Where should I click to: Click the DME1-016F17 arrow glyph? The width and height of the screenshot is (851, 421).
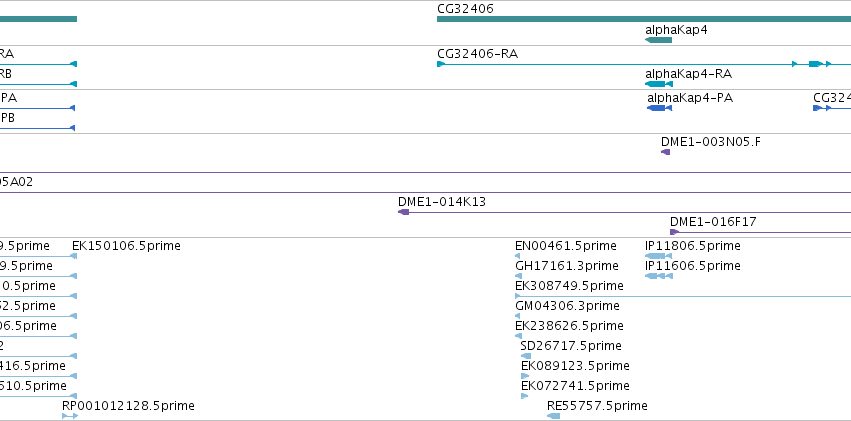tap(675, 232)
